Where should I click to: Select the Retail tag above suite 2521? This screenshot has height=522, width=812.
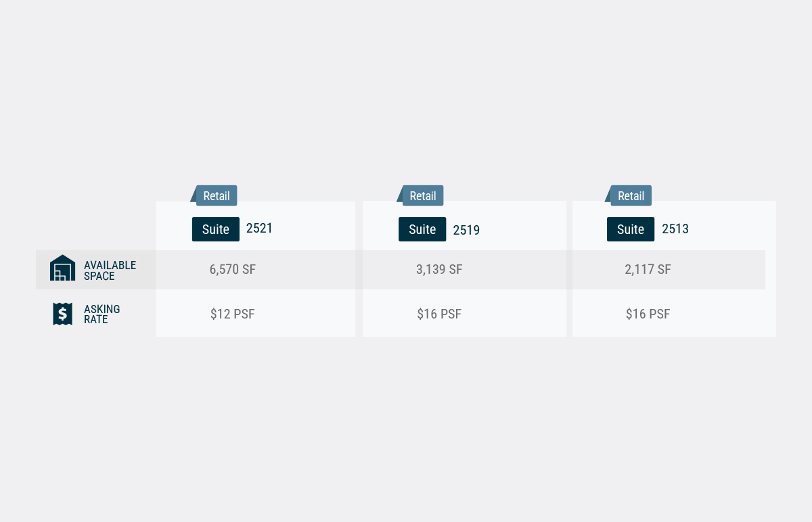[217, 195]
